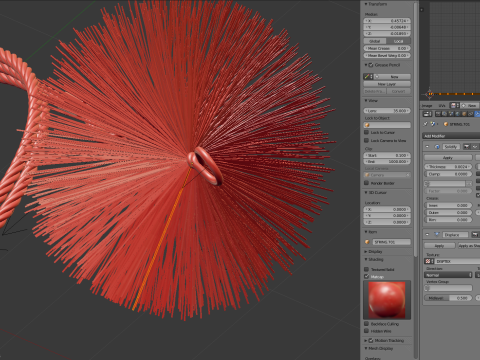This screenshot has height=360, width=480.
Task: Collapse the View panel
Action: (366, 101)
